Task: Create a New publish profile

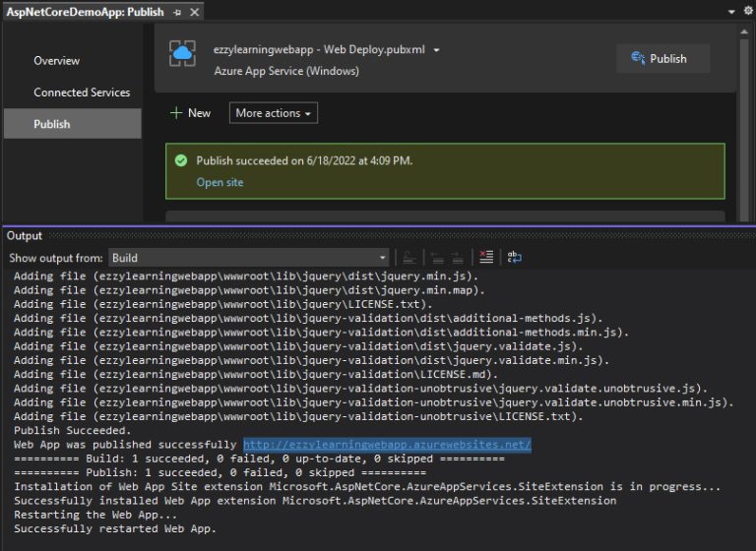Action: pyautogui.click(x=190, y=113)
